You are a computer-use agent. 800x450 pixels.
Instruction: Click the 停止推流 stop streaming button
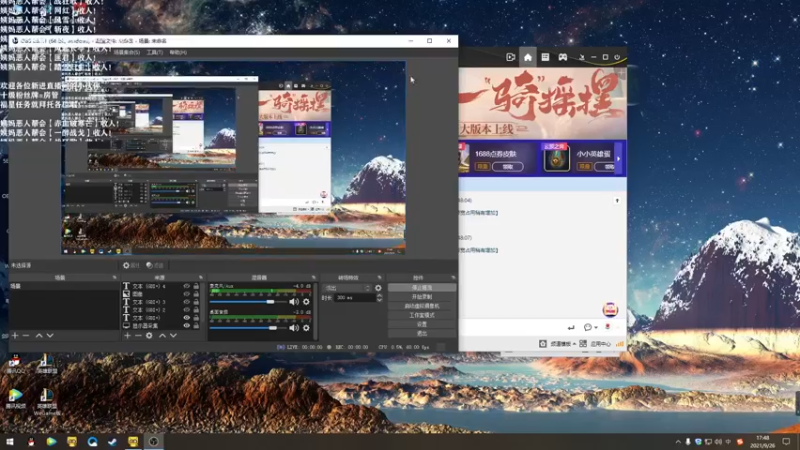pyautogui.click(x=421, y=288)
